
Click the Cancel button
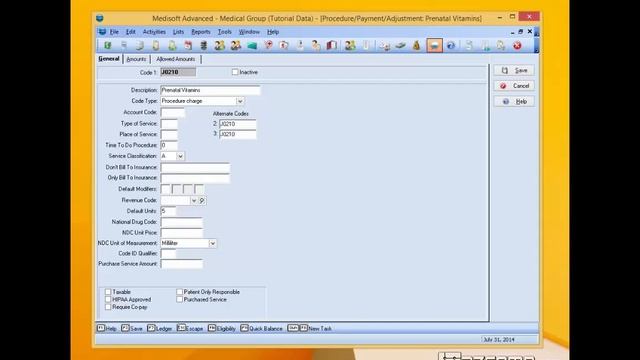(514, 86)
